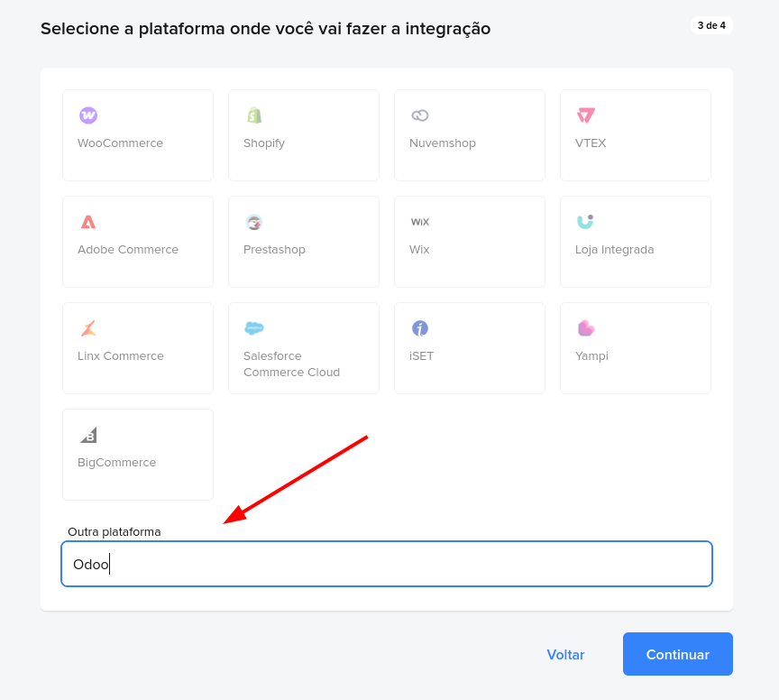The image size is (779, 700).
Task: Click the page heading about integração
Action: [x=265, y=29]
